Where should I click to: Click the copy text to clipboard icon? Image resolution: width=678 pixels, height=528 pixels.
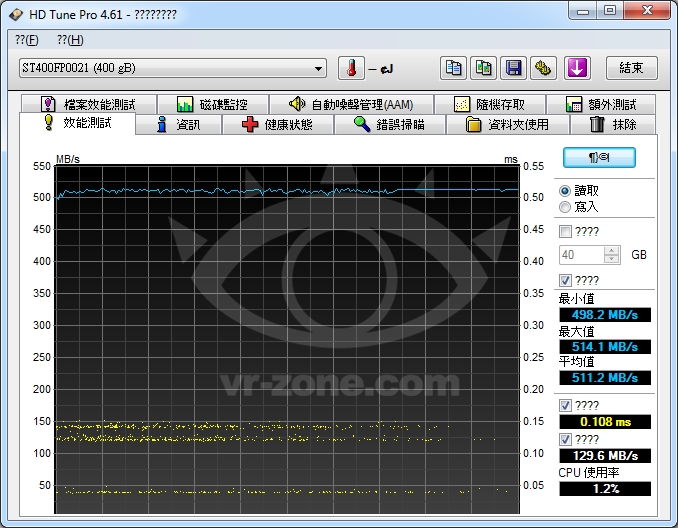(x=454, y=68)
